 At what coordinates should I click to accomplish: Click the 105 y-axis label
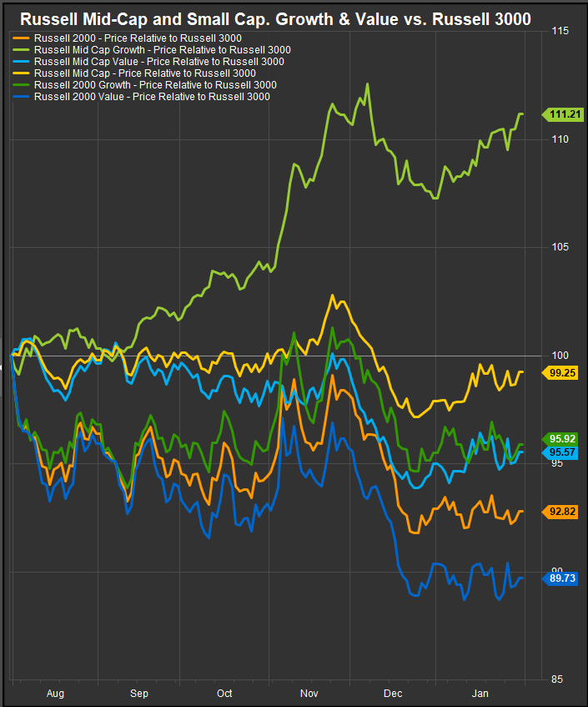[560, 247]
